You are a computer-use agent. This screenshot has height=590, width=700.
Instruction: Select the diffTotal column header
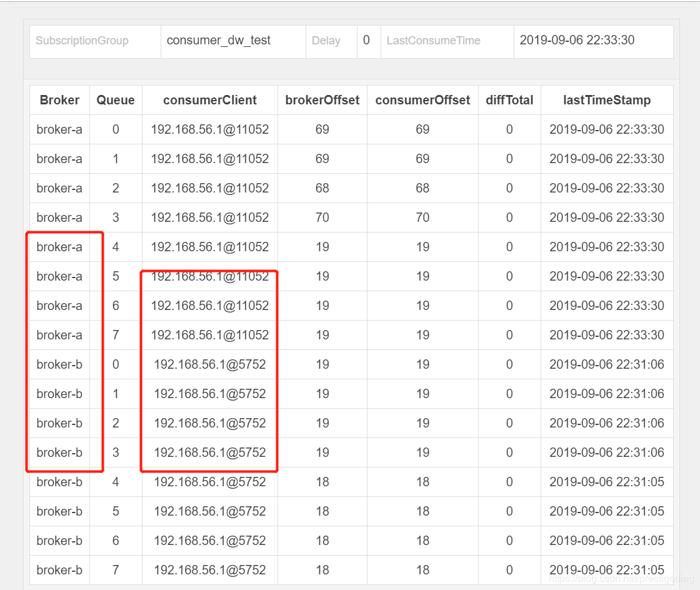(509, 100)
